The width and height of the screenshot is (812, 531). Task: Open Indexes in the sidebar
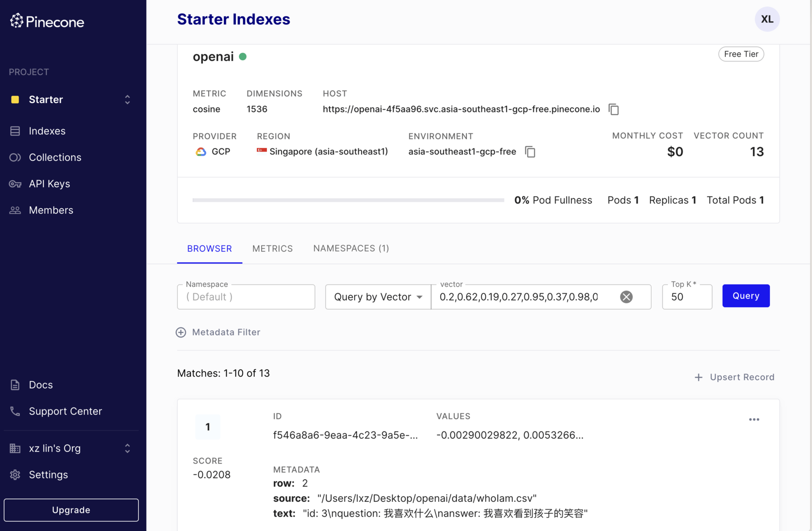[x=47, y=131]
